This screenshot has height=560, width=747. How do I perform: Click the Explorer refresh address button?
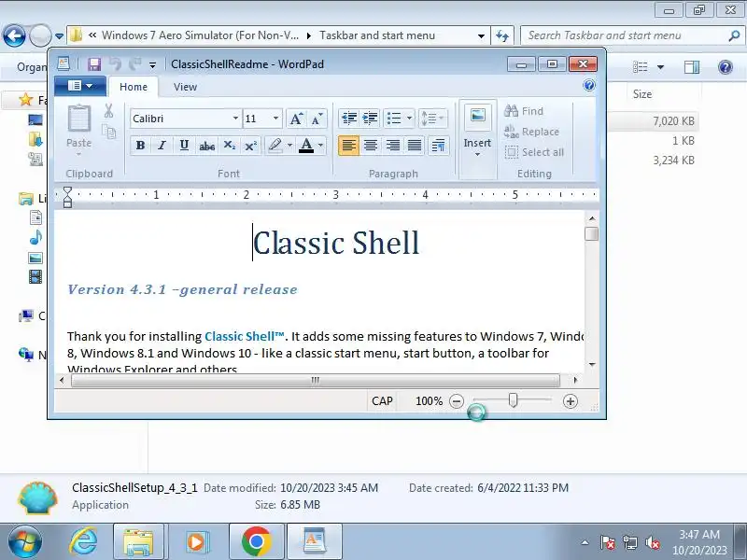(502, 35)
